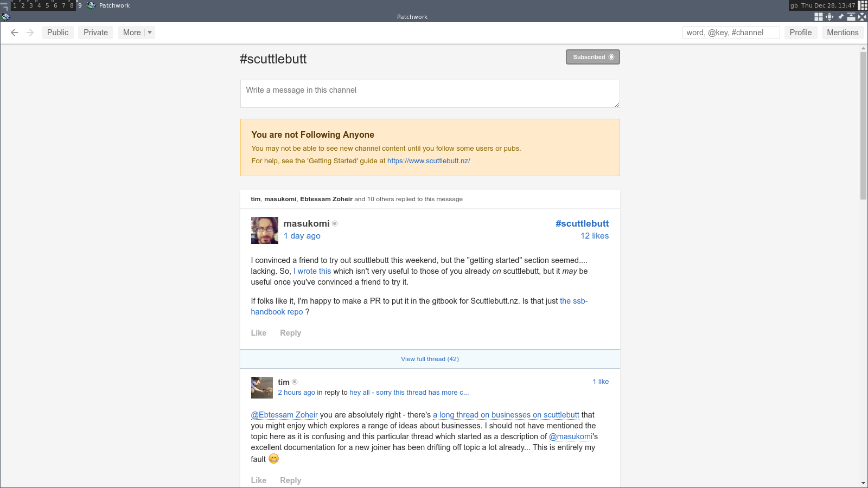Go back with the left arrow
The height and width of the screenshot is (488, 868).
(15, 33)
